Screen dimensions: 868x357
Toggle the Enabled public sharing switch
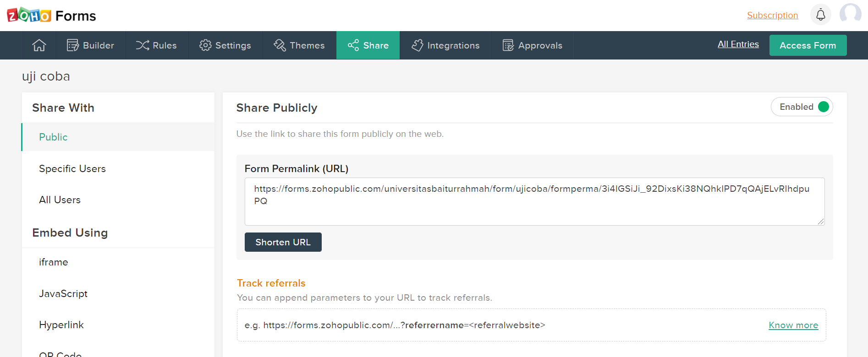[823, 107]
